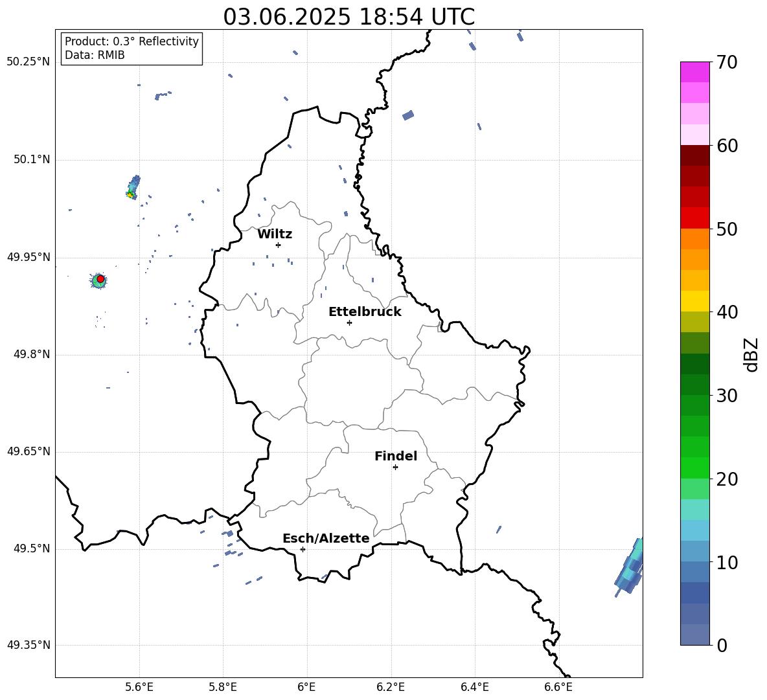Screen dimensions: 767x700
Task: Click the Esch/Alzette station cross marker
Action: [303, 549]
